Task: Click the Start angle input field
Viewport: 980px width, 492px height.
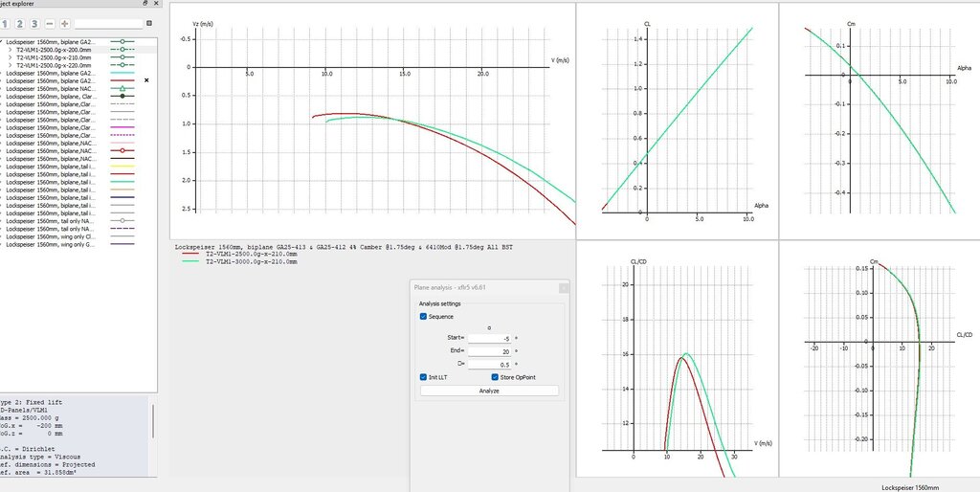Action: [490, 338]
